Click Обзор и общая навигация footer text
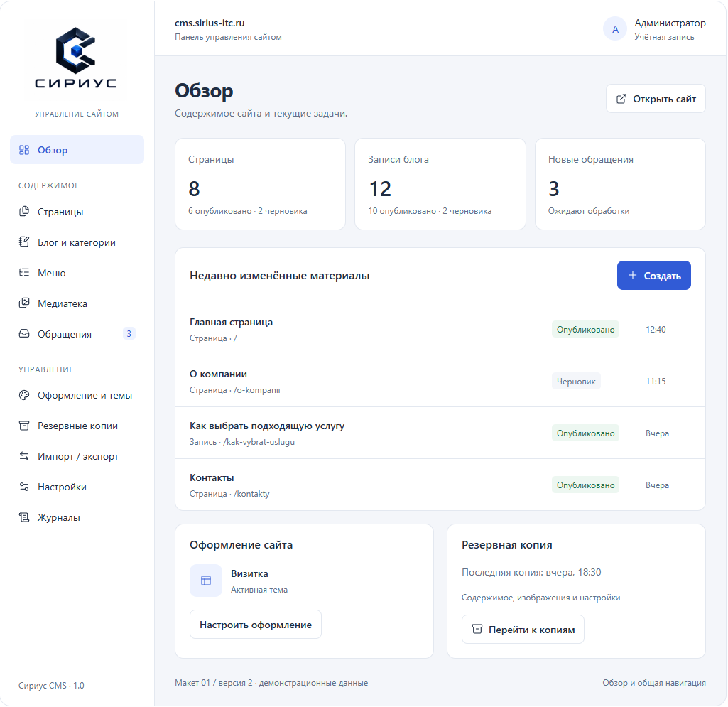Viewport: 728px width, 707px height. point(654,683)
